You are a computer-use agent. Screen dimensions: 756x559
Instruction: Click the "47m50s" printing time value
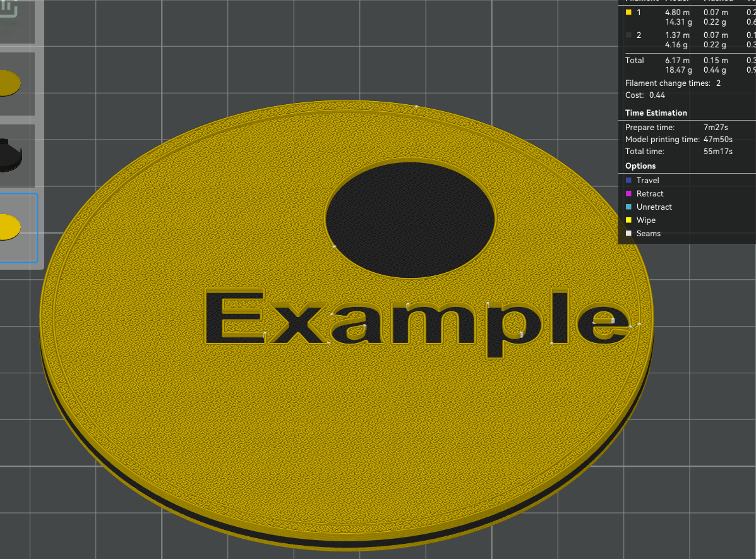coord(718,140)
